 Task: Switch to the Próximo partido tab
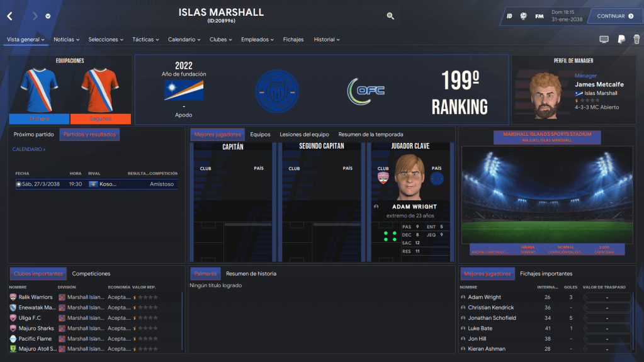coord(34,134)
